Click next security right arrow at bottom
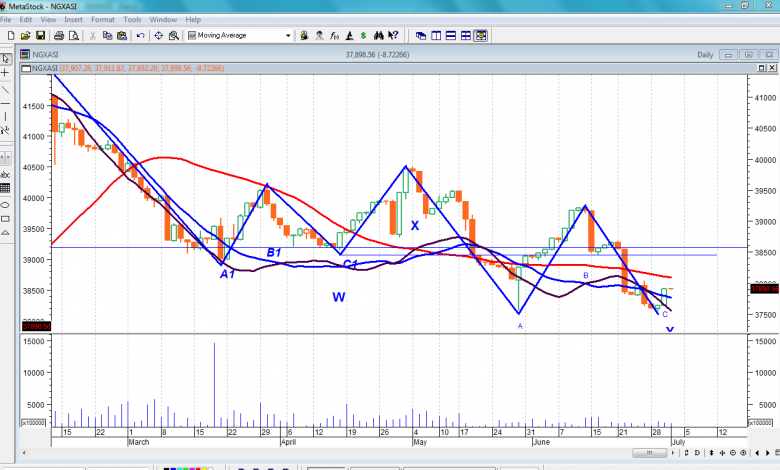Viewport: 780px width, 470px height. point(767,453)
